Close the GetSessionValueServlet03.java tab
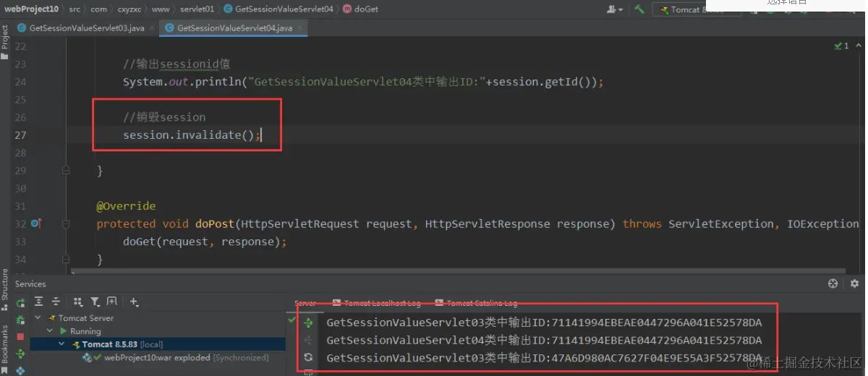Screen dimensions: 868x376 tap(153, 28)
